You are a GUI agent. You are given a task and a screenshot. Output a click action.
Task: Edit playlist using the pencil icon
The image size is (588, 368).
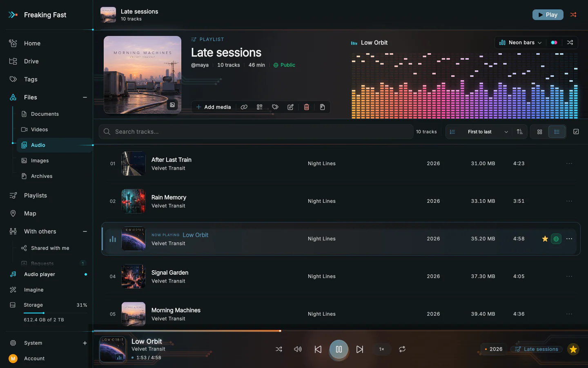(x=291, y=107)
